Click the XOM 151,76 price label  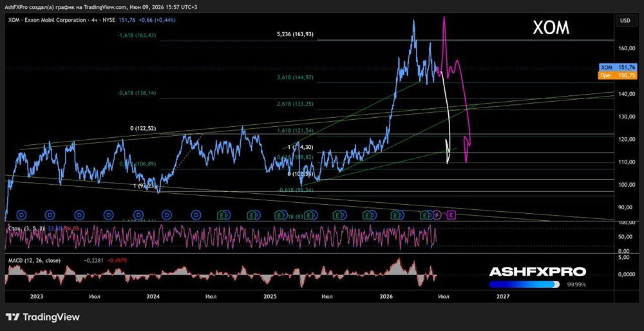tap(618, 68)
